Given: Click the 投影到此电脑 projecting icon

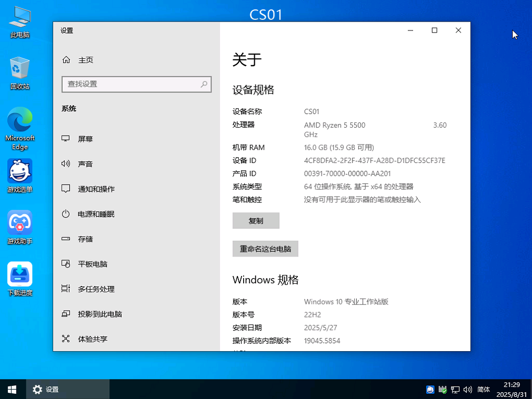Looking at the screenshot, I should pos(65,314).
